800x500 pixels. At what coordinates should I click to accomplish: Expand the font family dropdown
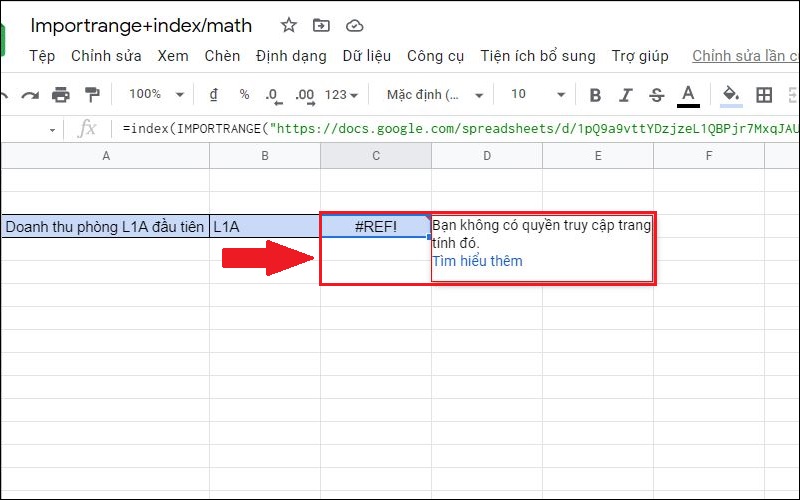pyautogui.click(x=435, y=95)
